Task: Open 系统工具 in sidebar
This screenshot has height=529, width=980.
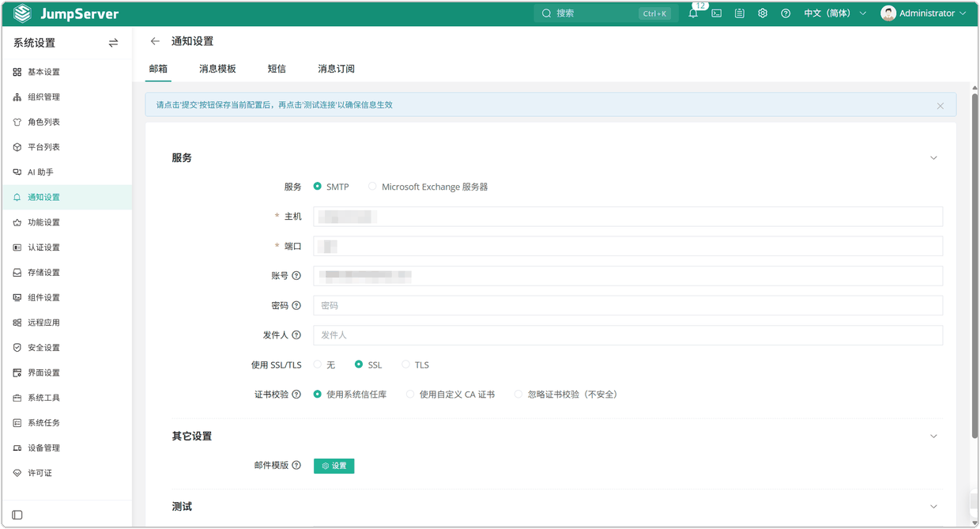Action: (x=66, y=398)
